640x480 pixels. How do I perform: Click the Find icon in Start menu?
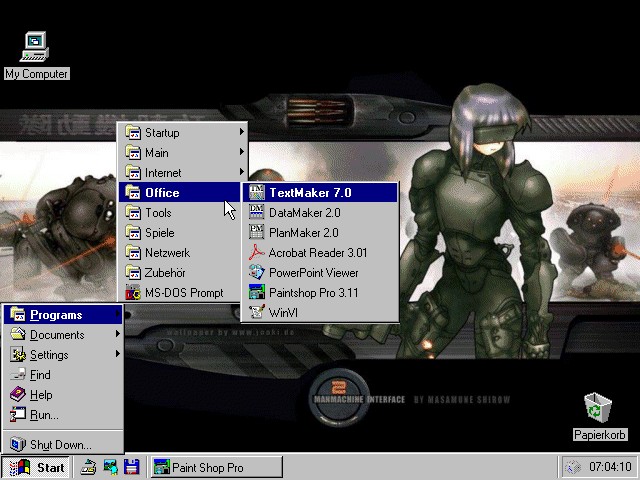pyautogui.click(x=18, y=374)
